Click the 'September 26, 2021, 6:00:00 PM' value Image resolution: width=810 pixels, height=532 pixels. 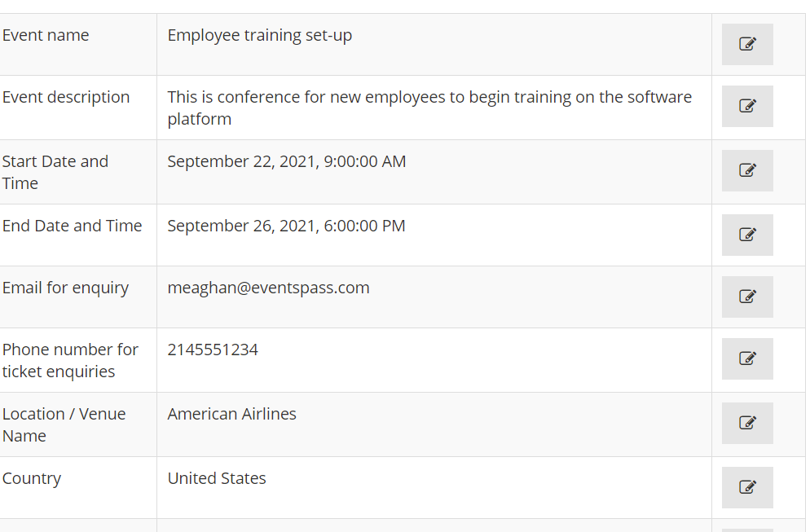(x=286, y=226)
